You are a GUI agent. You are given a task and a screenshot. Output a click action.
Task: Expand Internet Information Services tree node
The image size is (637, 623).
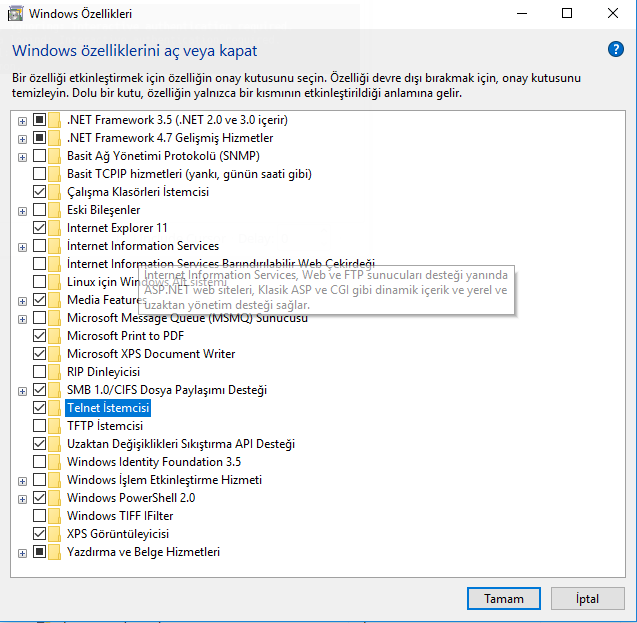click(22, 247)
